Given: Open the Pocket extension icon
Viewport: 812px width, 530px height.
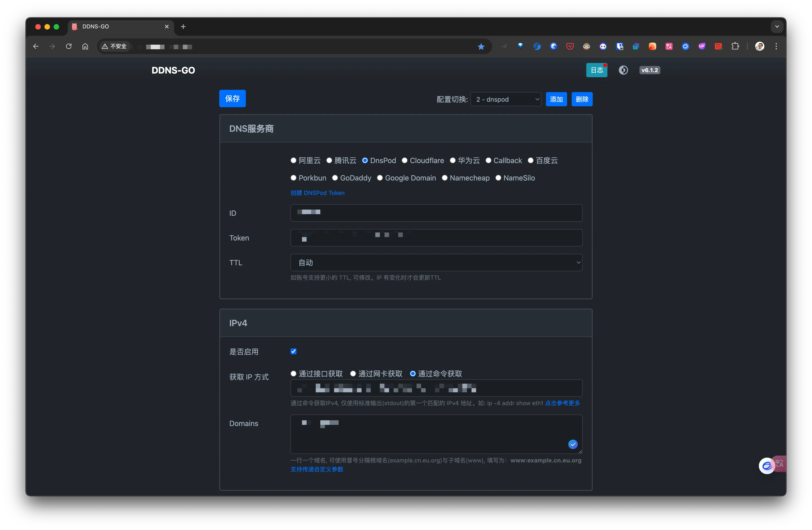Looking at the screenshot, I should coord(570,46).
